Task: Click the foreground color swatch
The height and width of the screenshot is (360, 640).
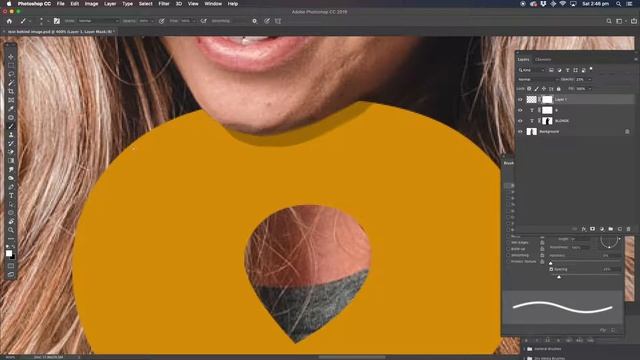Action: [x=9, y=253]
